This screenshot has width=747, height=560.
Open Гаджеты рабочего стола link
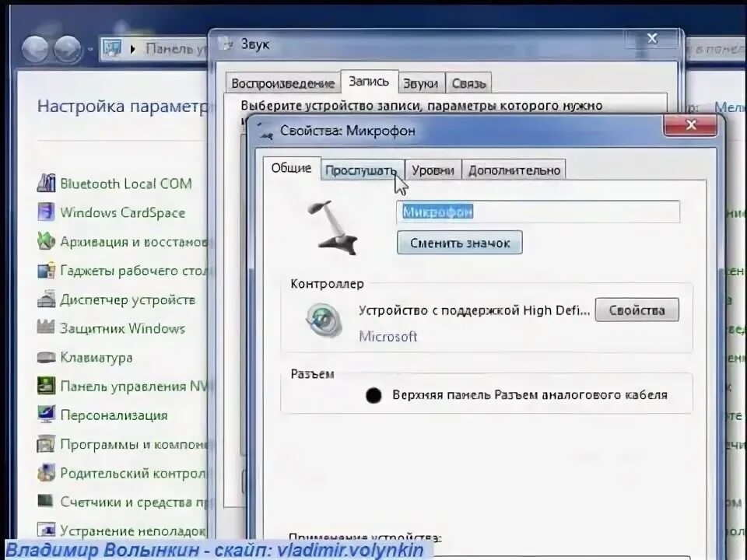135,271
